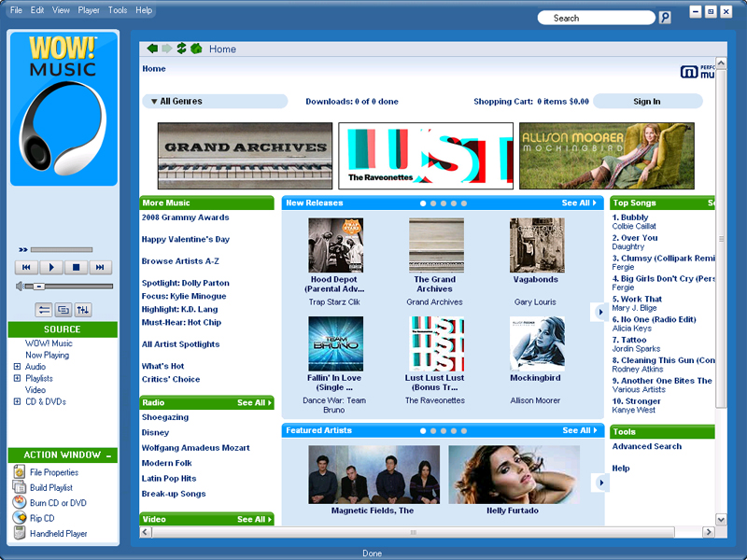Image resolution: width=747 pixels, height=560 pixels.
Task: Open the Shoegazing radio station
Action: tap(165, 417)
